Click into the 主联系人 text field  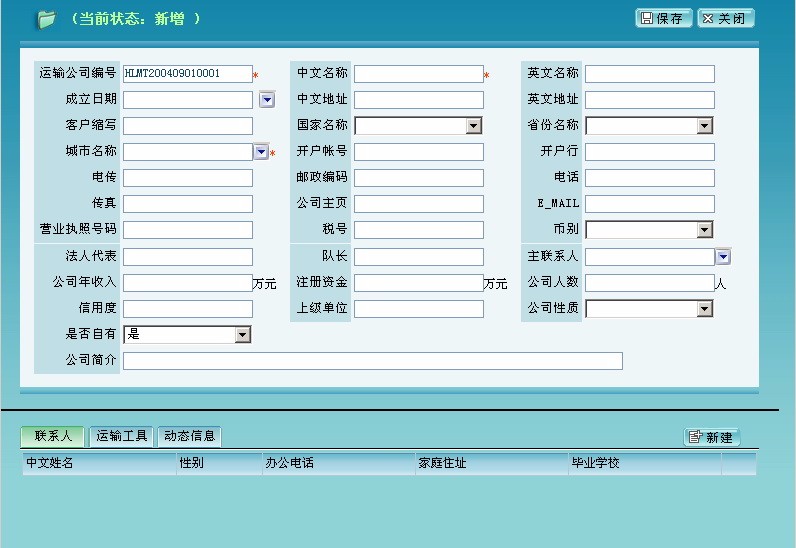pyautogui.click(x=650, y=256)
